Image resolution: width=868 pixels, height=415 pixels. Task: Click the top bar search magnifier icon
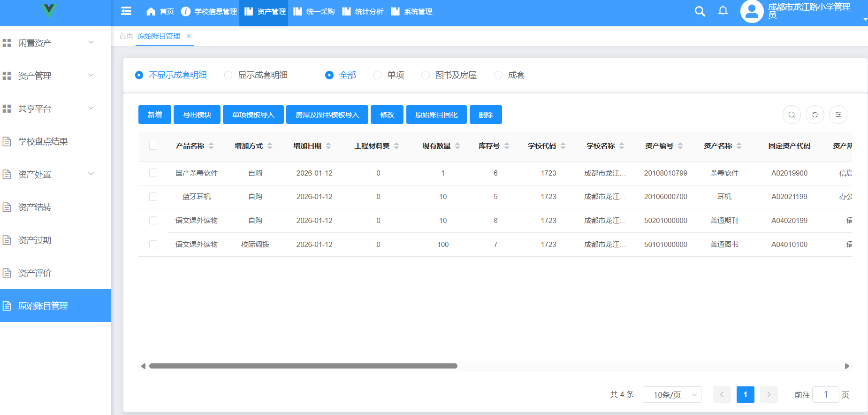coord(700,11)
